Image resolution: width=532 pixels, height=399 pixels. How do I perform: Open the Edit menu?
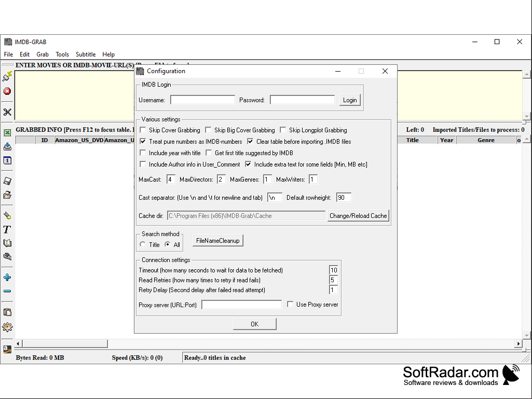pos(24,54)
